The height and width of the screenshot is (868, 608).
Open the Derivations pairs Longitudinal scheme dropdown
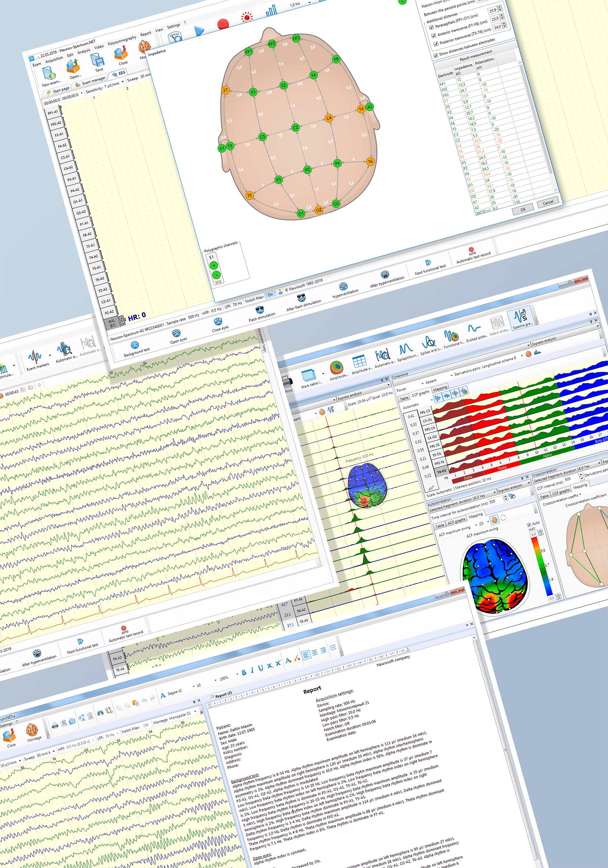point(489,366)
